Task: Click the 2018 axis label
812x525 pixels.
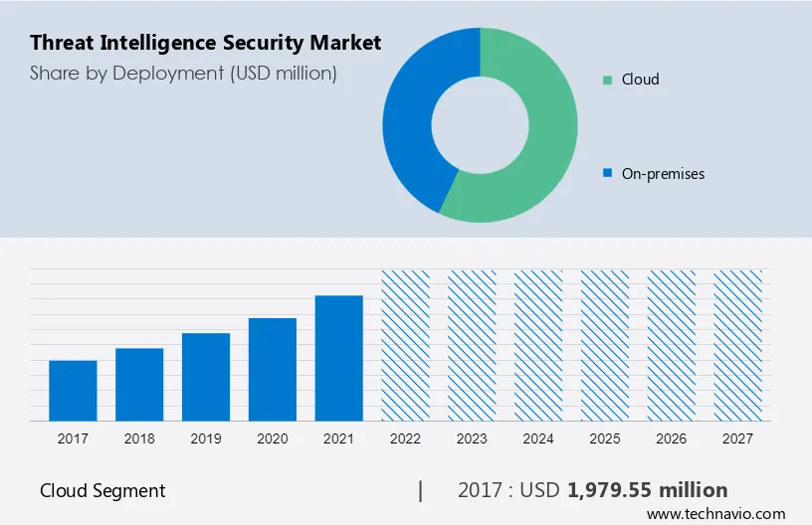Action: (139, 438)
